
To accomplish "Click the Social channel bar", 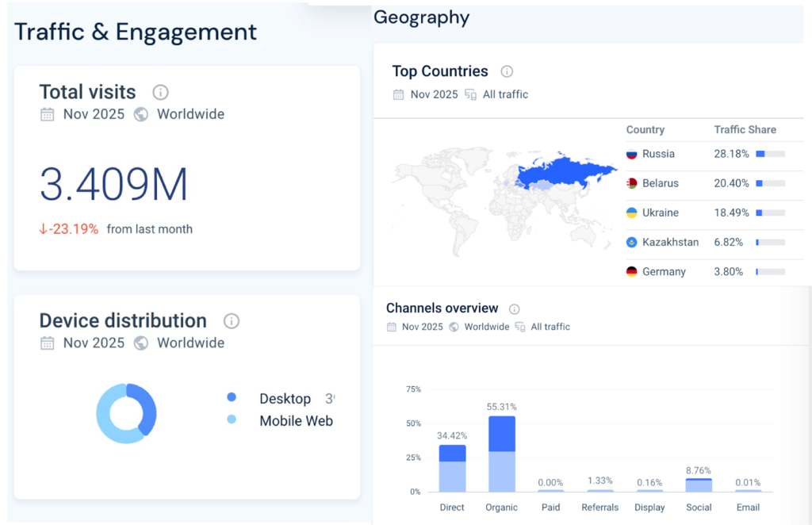I will coord(699,485).
